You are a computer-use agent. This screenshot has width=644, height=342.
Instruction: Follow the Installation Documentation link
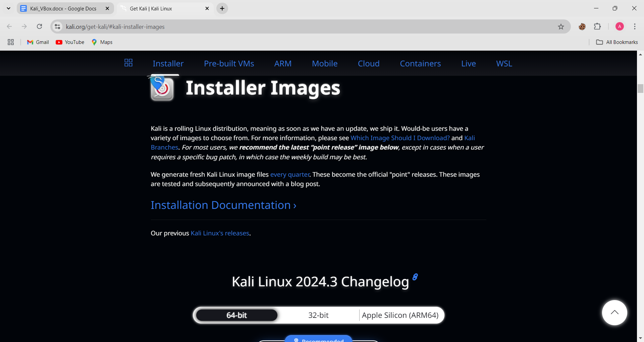220,205
